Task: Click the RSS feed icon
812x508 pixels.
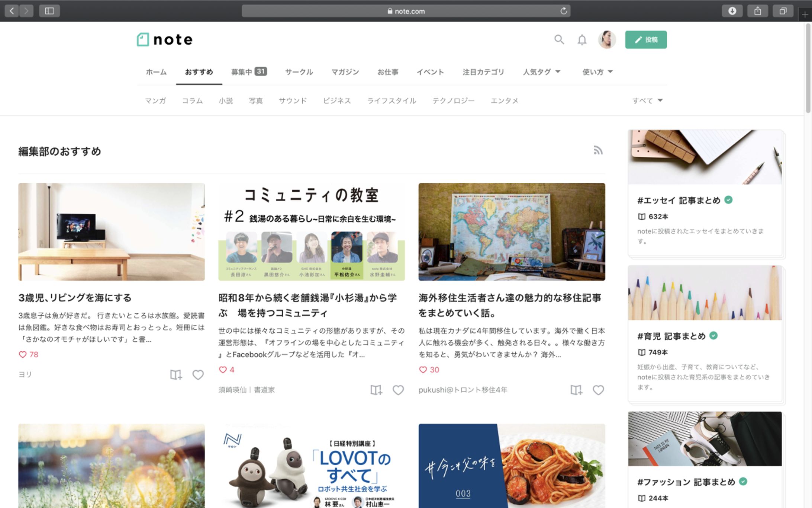Action: pos(598,150)
